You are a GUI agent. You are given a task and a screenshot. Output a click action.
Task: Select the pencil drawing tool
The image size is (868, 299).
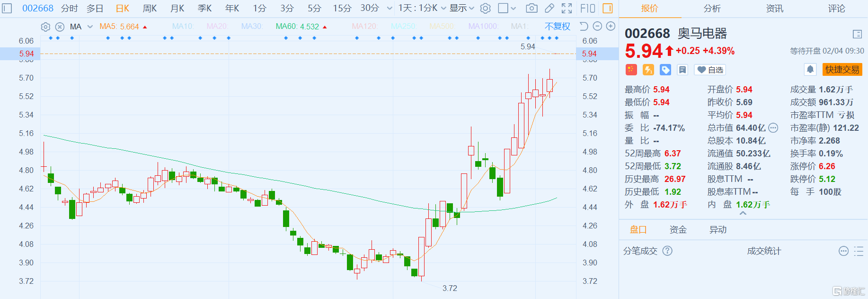pos(549,8)
